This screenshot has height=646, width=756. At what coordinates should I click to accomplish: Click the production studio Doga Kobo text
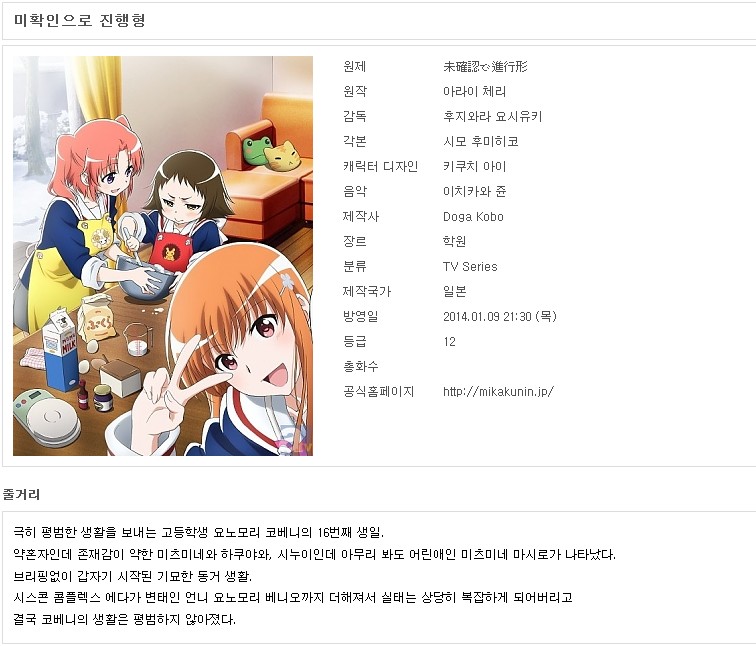point(473,216)
